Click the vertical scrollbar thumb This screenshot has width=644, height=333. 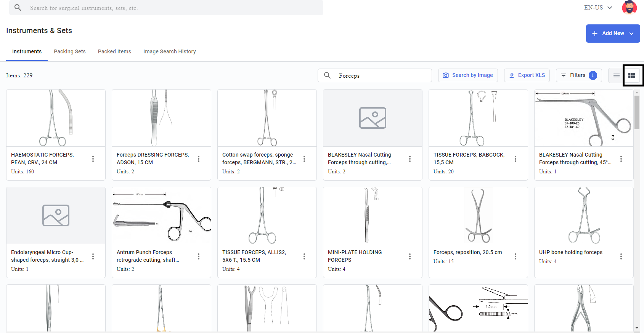click(637, 112)
